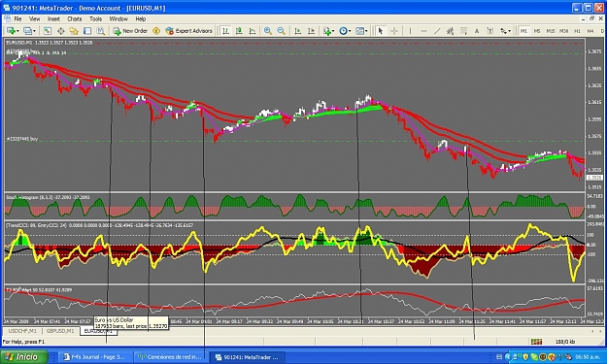
Task: Click the current price label on axis
Action: pos(594,178)
